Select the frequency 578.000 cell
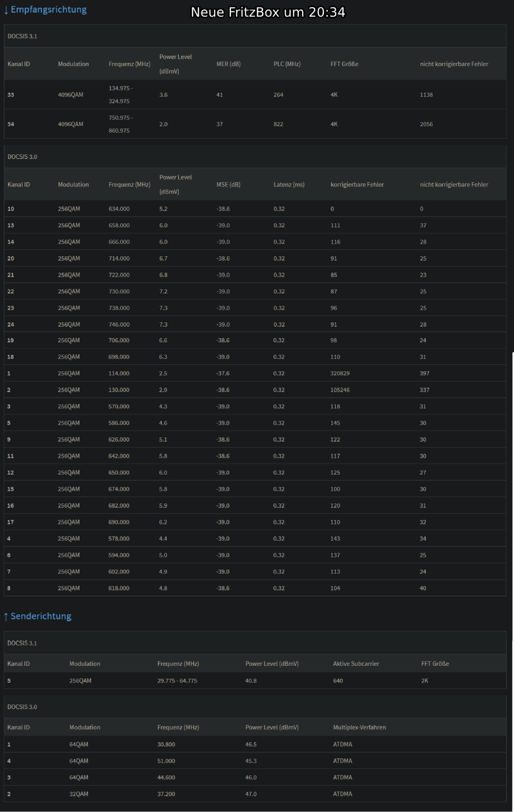 click(119, 539)
